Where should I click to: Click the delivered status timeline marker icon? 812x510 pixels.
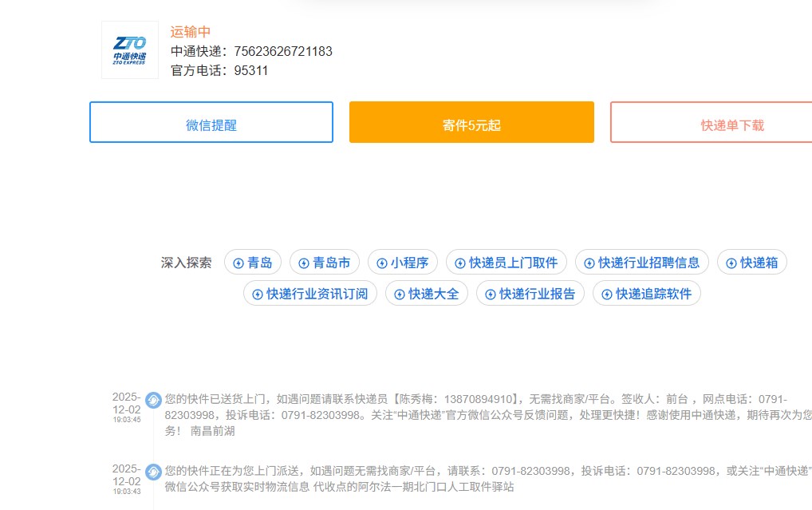click(153, 400)
